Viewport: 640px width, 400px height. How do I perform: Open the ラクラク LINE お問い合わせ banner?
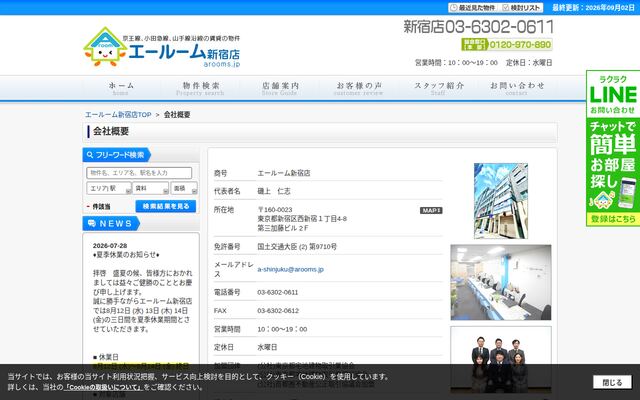(x=613, y=94)
